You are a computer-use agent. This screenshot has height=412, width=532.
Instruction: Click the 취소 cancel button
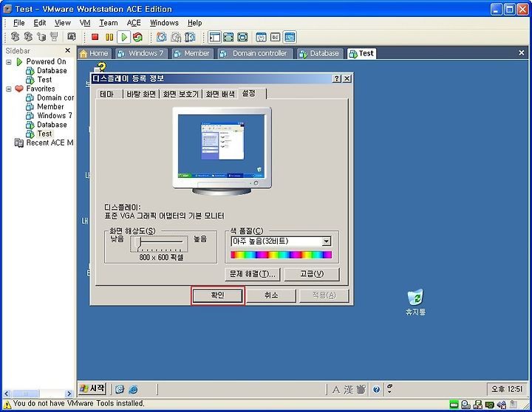coord(271,295)
